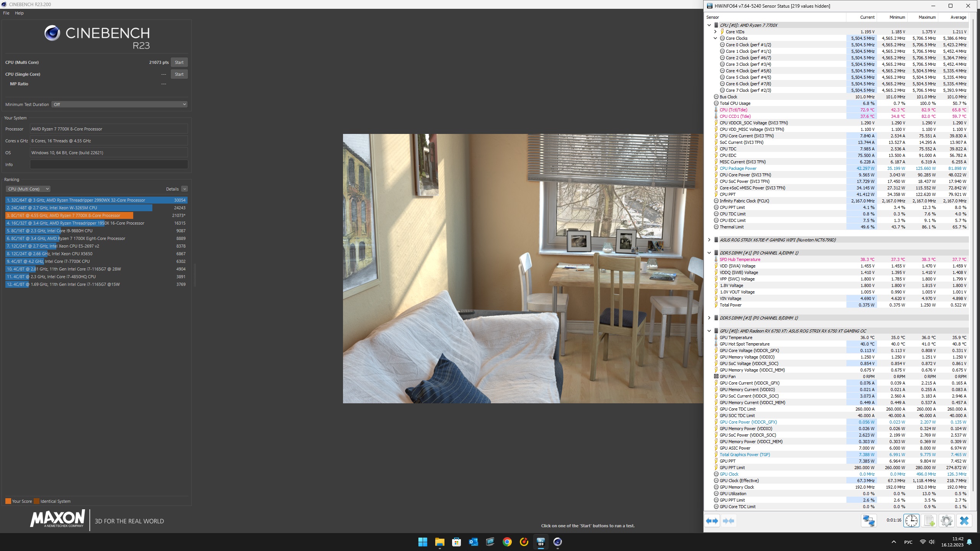Click the blue X close sensors icon

[964, 521]
